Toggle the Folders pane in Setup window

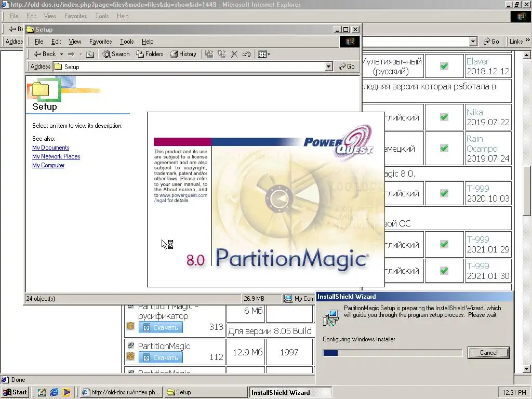[150, 54]
